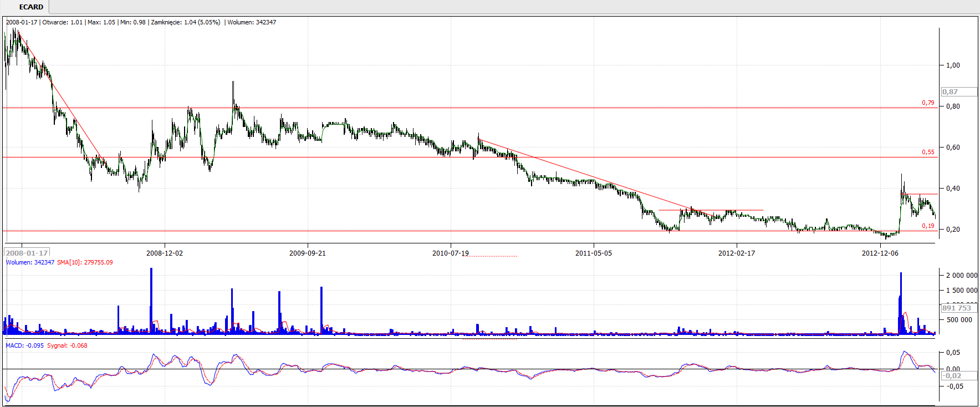
Task: Click the highlighted 2008-01-17 date cursor label
Action: 27,253
